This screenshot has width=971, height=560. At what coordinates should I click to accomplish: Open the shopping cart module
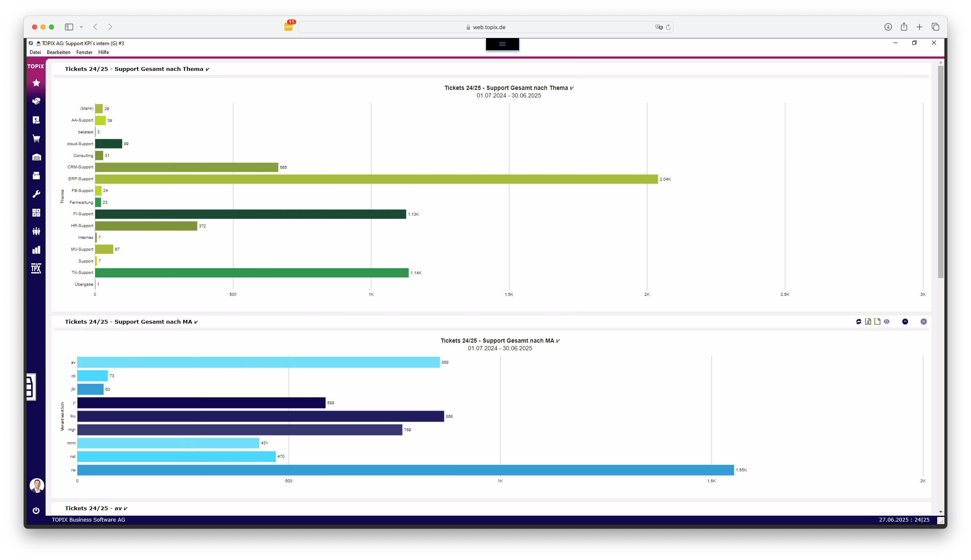coord(36,138)
